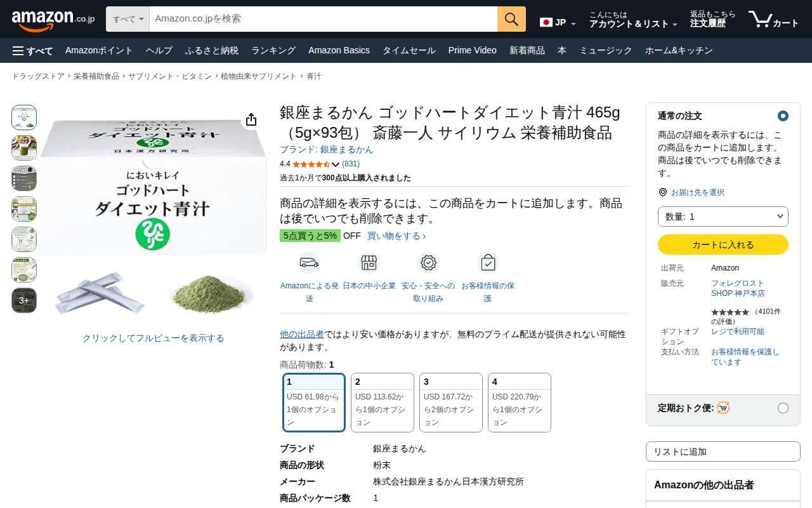Open the 3+ more images thumbnail
The width and height of the screenshot is (812, 508).
point(24,300)
